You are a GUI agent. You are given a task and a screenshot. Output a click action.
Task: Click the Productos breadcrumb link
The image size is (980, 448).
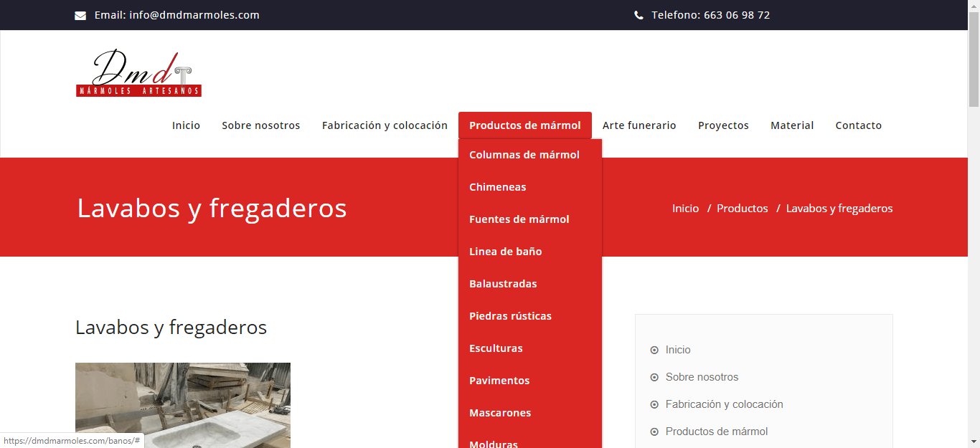click(743, 209)
